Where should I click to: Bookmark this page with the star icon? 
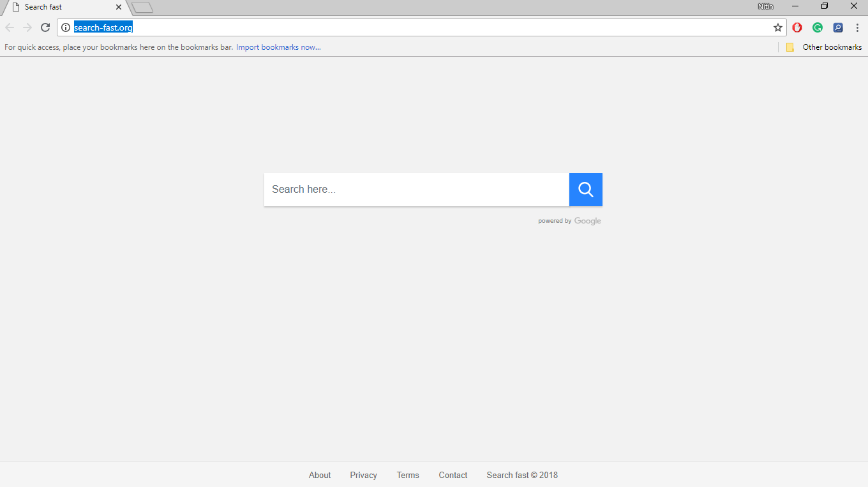[777, 27]
